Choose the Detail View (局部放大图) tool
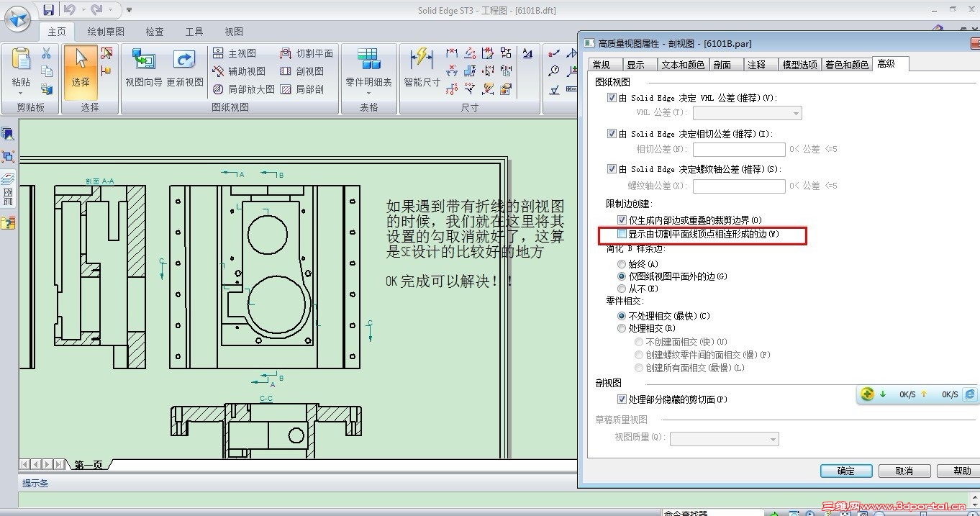Viewport: 980px width, 516px height. (x=244, y=89)
